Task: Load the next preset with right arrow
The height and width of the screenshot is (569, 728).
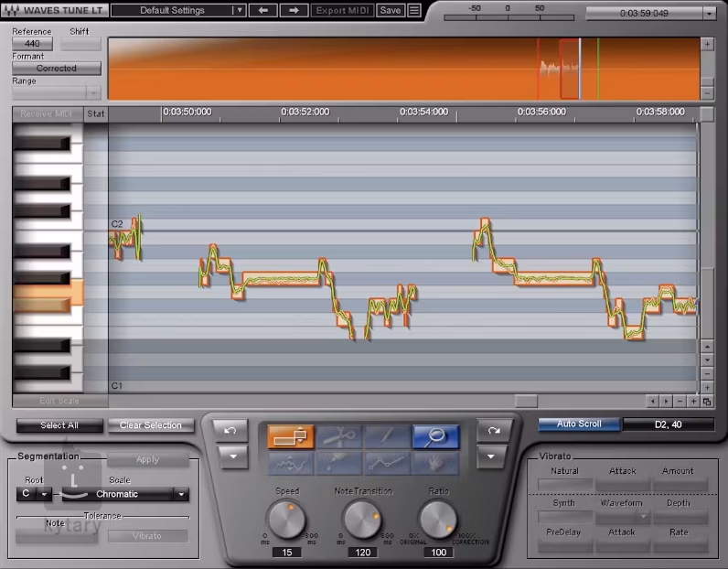Action: coord(294,10)
